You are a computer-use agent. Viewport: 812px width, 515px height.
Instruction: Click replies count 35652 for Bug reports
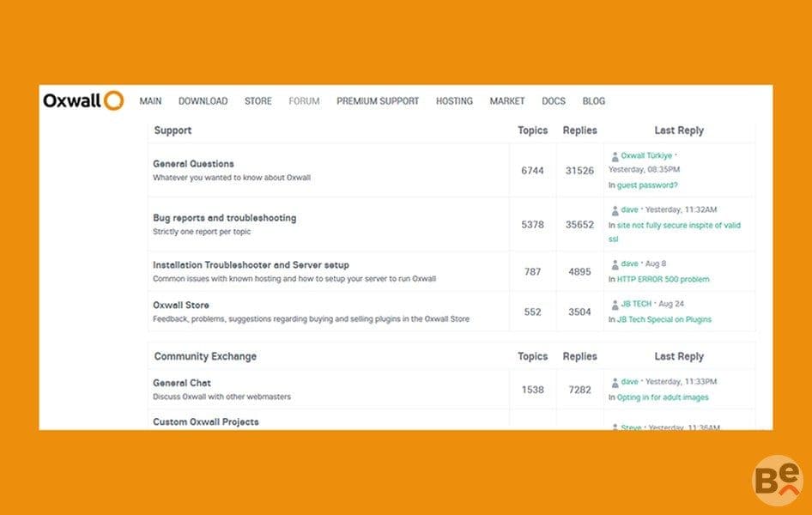579,225
